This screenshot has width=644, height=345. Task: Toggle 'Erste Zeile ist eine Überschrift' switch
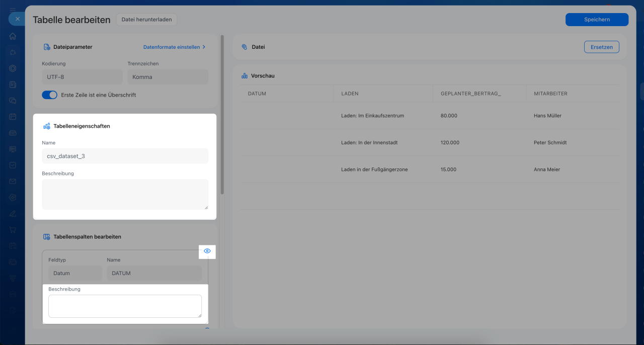point(49,95)
